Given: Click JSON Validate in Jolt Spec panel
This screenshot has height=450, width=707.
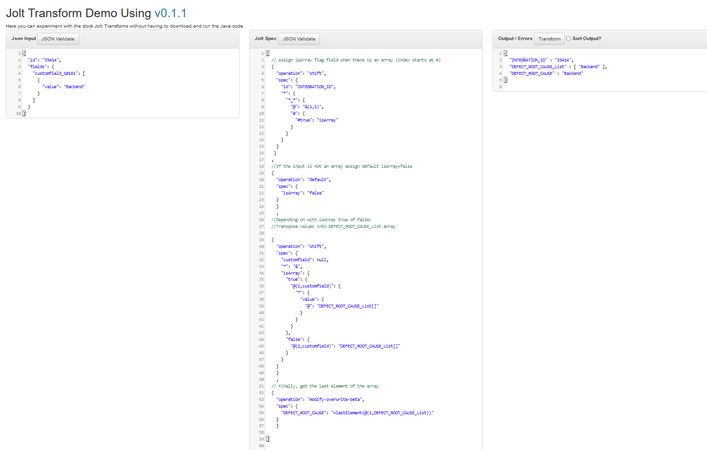Looking at the screenshot, I should pos(299,39).
